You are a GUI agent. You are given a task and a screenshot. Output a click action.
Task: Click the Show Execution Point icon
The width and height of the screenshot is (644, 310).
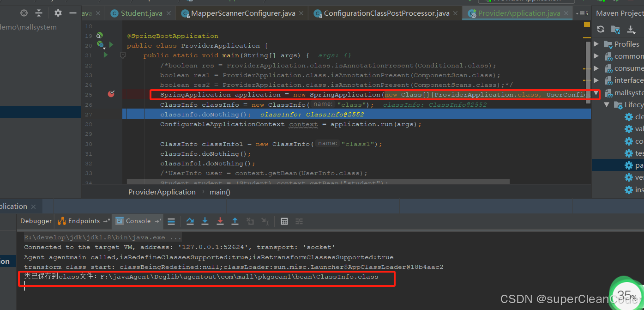tap(171, 221)
